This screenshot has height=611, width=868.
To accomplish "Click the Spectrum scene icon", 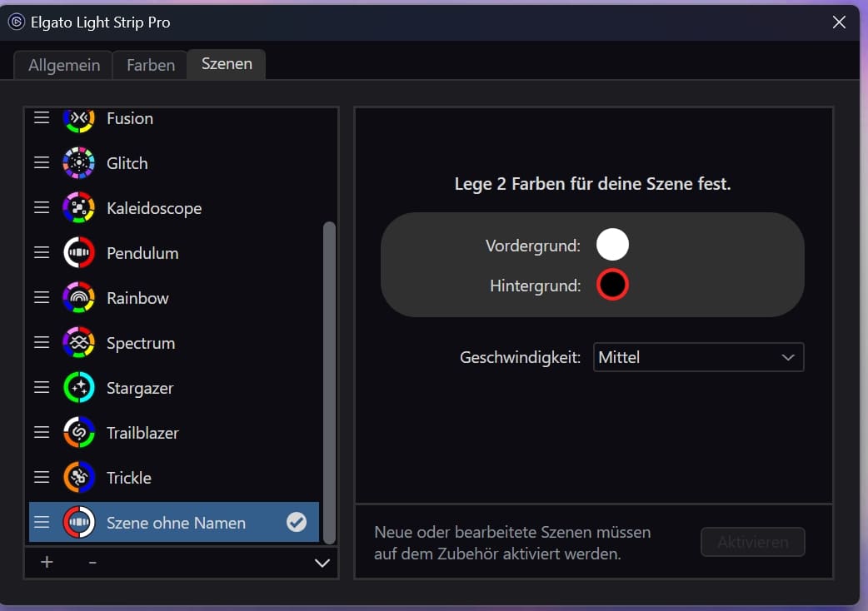I will tap(79, 343).
